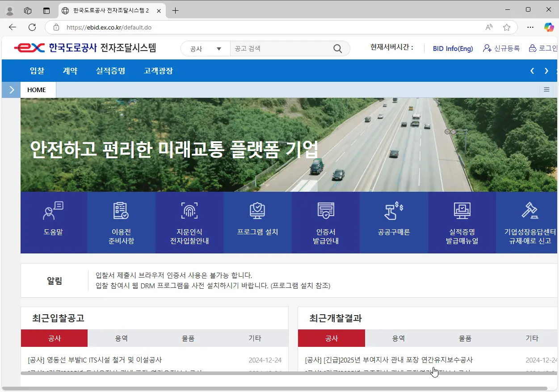Select the 이용전 준비사항 icon
Viewport: 559px width, 392px height.
tap(122, 223)
